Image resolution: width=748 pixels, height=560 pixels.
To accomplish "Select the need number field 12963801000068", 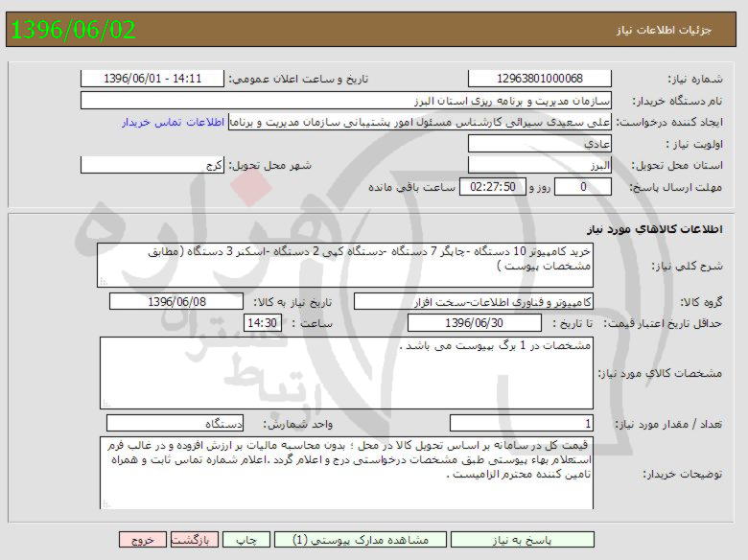I will [539, 79].
